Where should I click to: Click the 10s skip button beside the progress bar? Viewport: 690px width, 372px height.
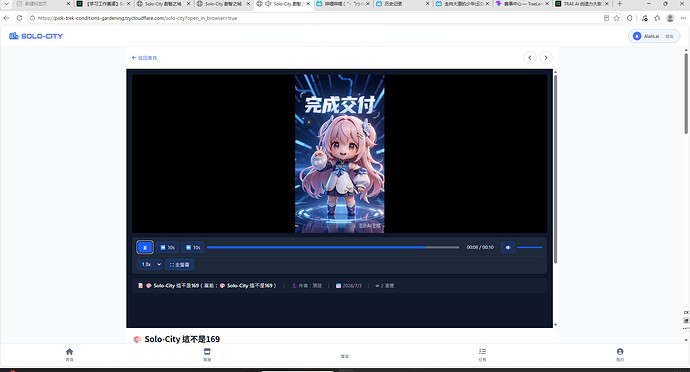click(x=193, y=247)
